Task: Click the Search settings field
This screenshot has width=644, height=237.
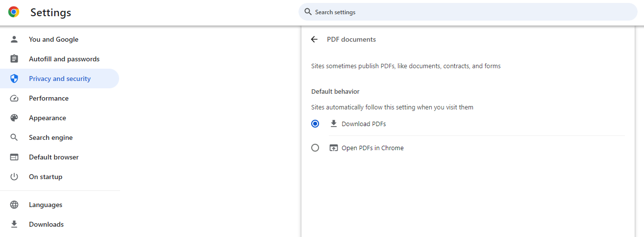Action: pyautogui.click(x=468, y=12)
